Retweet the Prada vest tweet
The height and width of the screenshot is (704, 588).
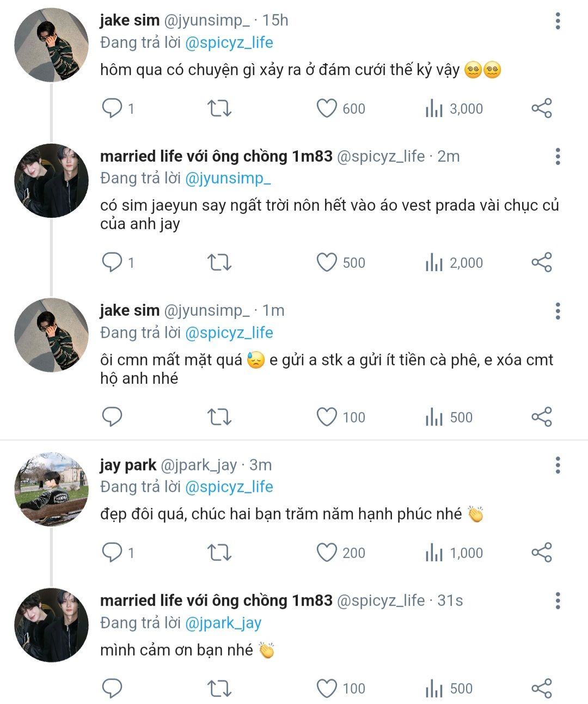click(219, 263)
